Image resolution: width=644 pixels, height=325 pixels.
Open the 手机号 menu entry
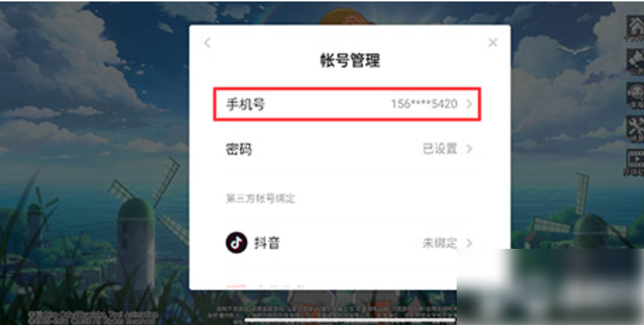click(347, 104)
